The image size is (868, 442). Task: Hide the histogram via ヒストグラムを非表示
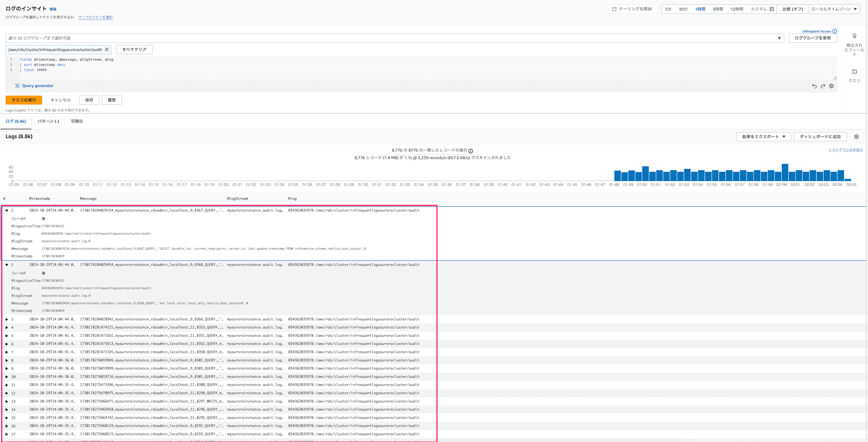pyautogui.click(x=845, y=150)
